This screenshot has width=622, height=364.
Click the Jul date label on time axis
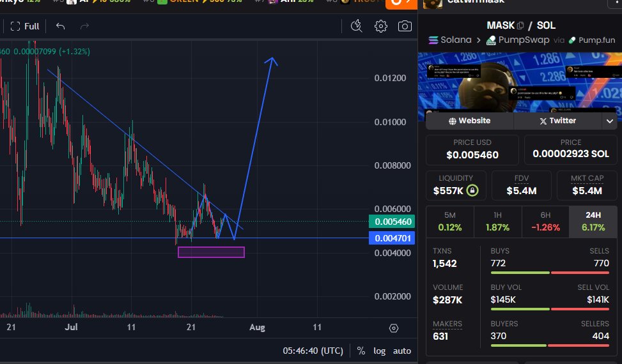71,327
